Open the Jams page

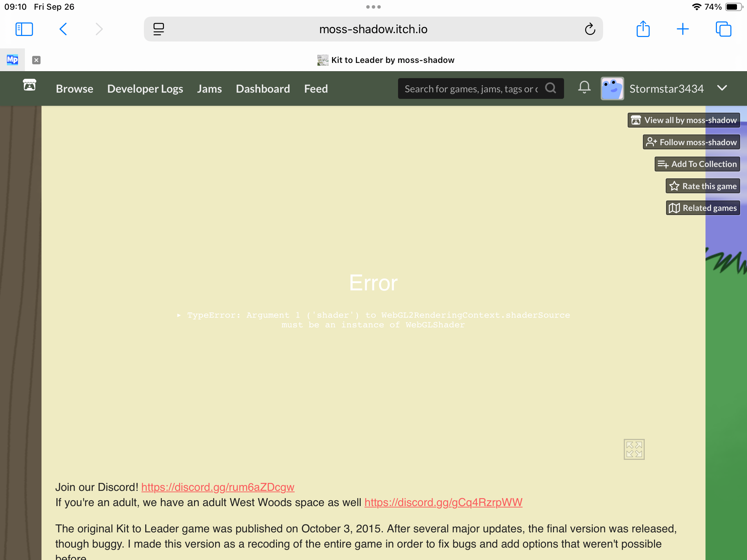click(x=210, y=89)
